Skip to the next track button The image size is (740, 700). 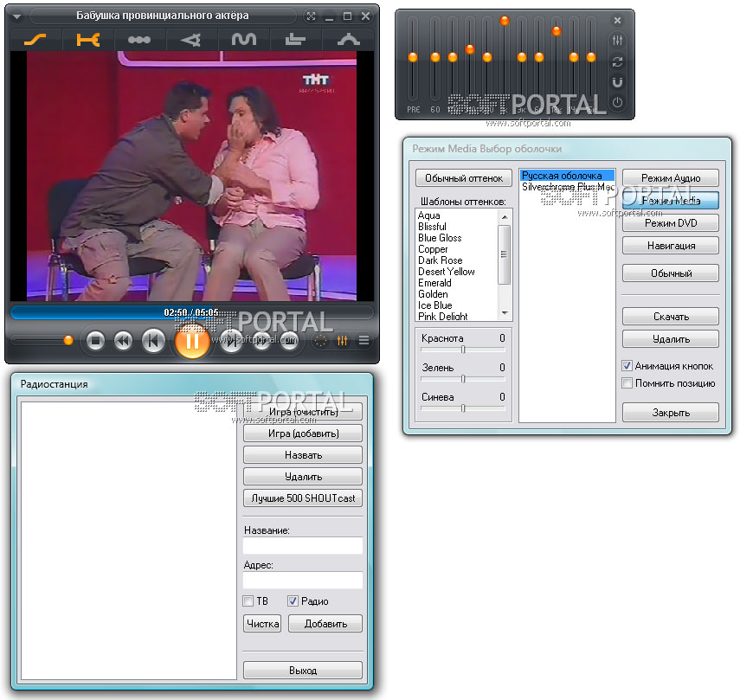(x=231, y=340)
